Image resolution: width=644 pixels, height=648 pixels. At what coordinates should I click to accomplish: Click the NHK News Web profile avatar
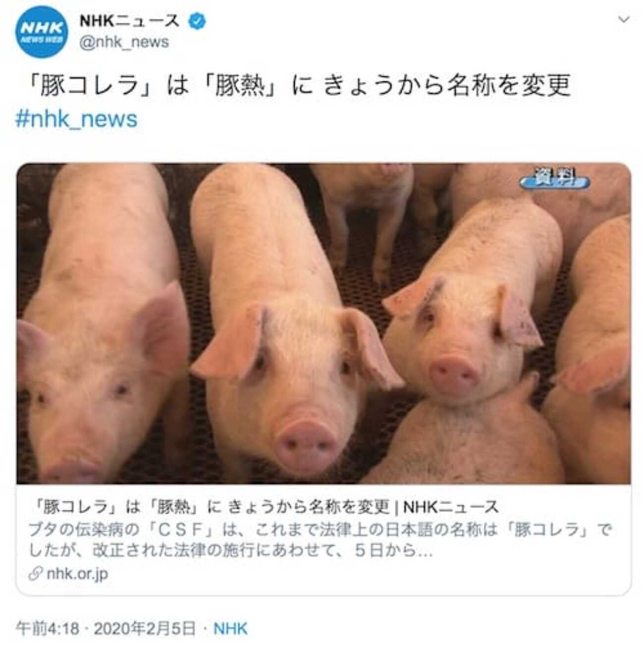(x=42, y=32)
